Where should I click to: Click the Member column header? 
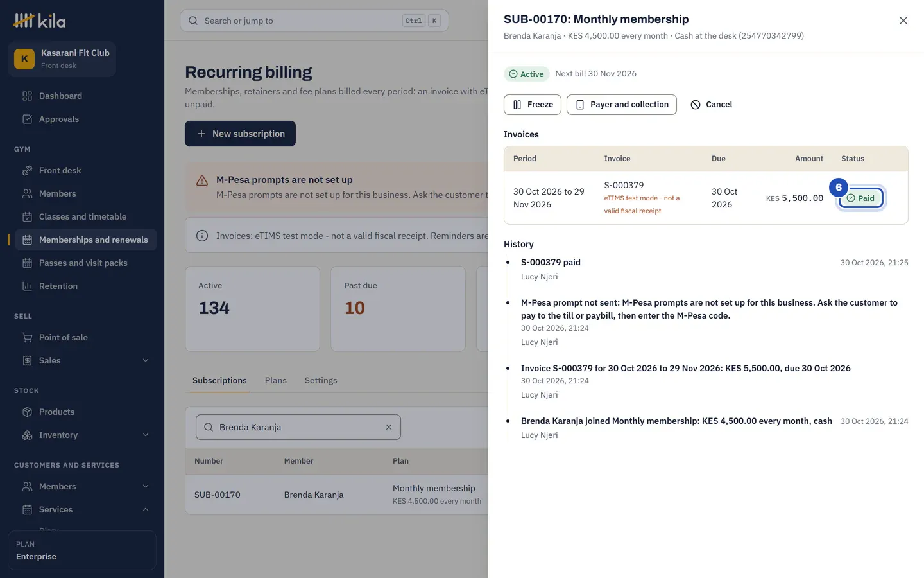299,461
